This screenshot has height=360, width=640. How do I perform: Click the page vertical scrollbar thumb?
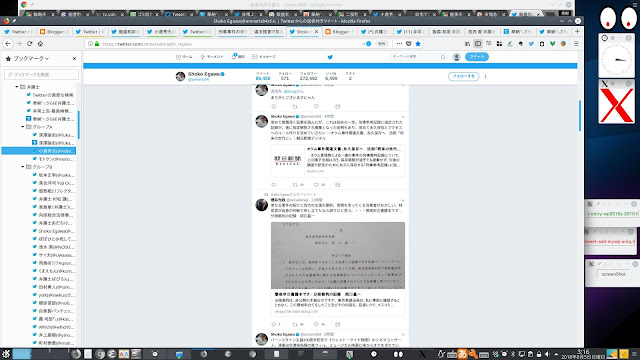coord(580,116)
